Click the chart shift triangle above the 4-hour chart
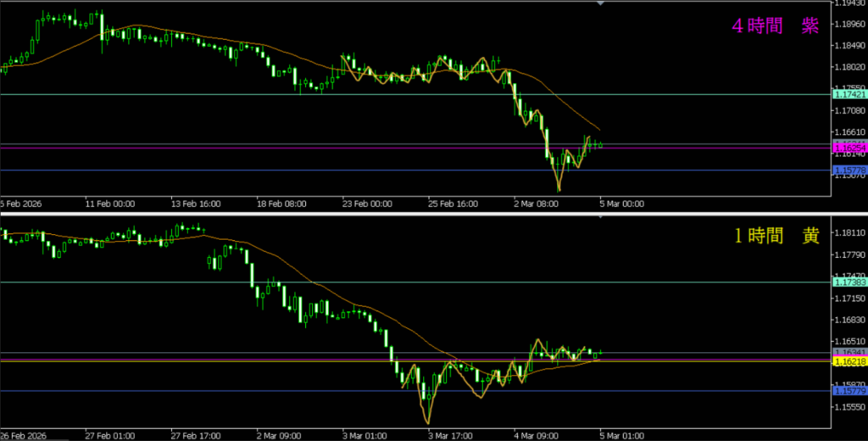Image resolution: width=868 pixels, height=441 pixels. 601,3
